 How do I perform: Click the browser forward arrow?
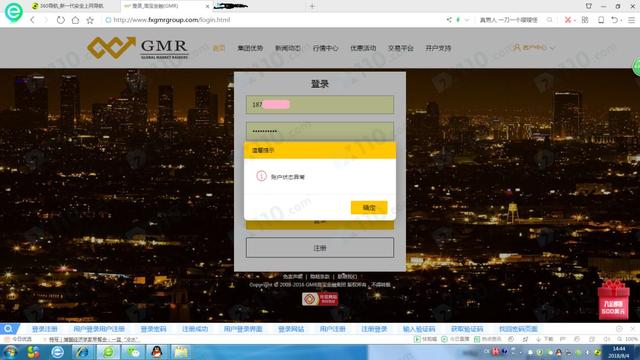[46, 20]
